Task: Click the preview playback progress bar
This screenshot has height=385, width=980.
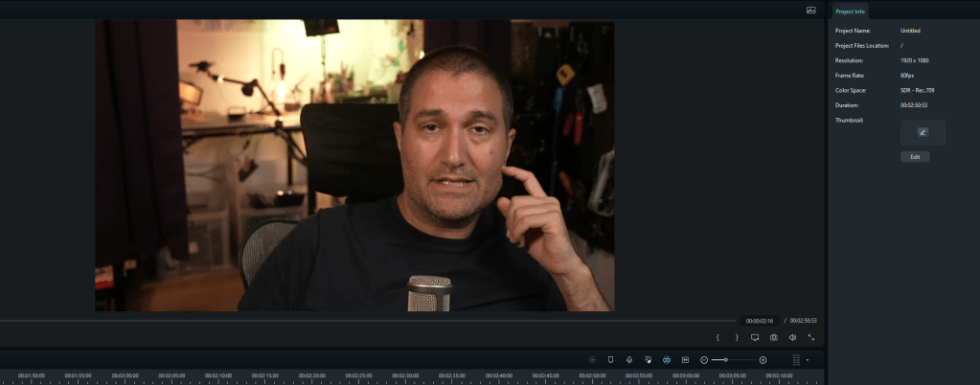Action: tap(369, 321)
